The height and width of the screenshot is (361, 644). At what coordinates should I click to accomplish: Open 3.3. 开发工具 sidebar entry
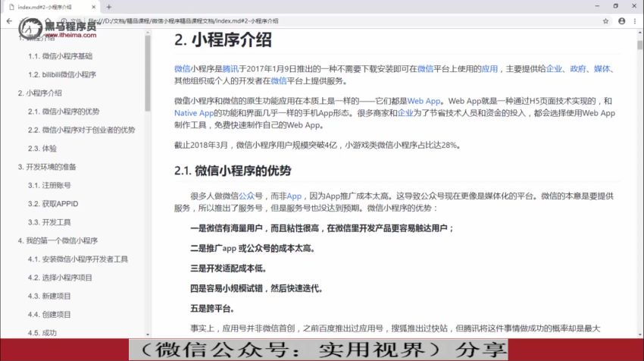tap(49, 222)
